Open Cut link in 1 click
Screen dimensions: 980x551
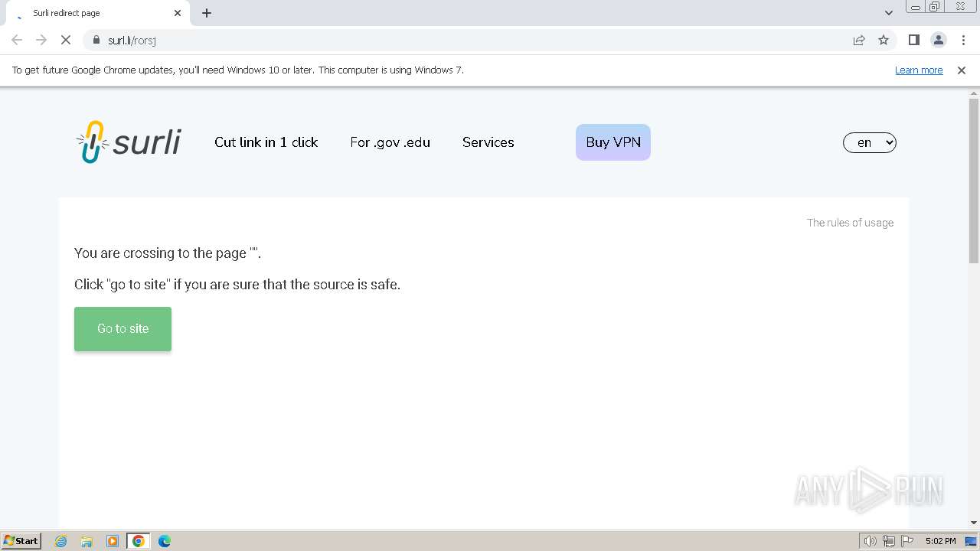coord(266,142)
